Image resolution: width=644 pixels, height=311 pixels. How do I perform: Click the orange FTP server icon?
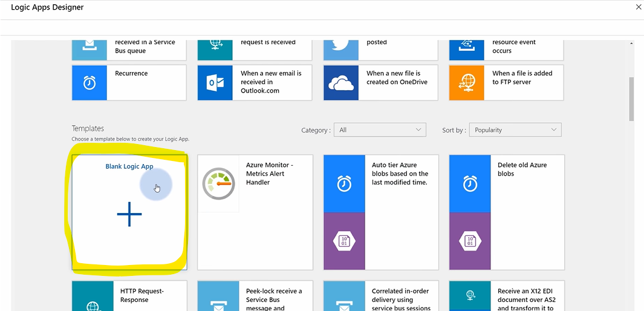click(x=467, y=82)
